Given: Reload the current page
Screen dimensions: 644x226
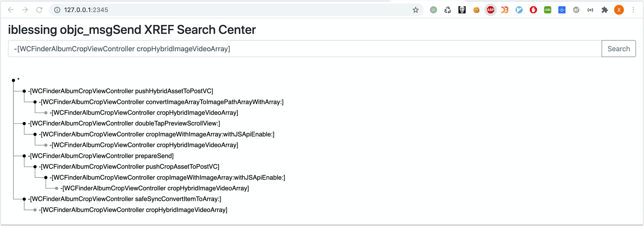Looking at the screenshot, I should [39, 10].
